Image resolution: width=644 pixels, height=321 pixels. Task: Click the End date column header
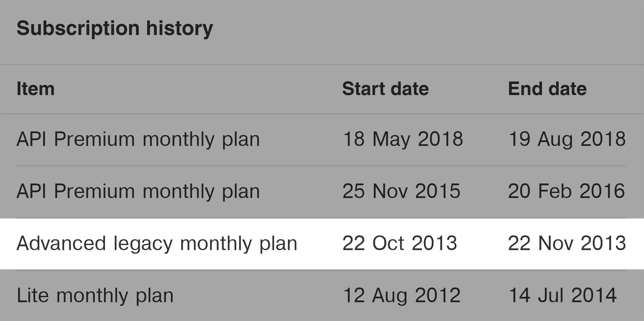[547, 89]
